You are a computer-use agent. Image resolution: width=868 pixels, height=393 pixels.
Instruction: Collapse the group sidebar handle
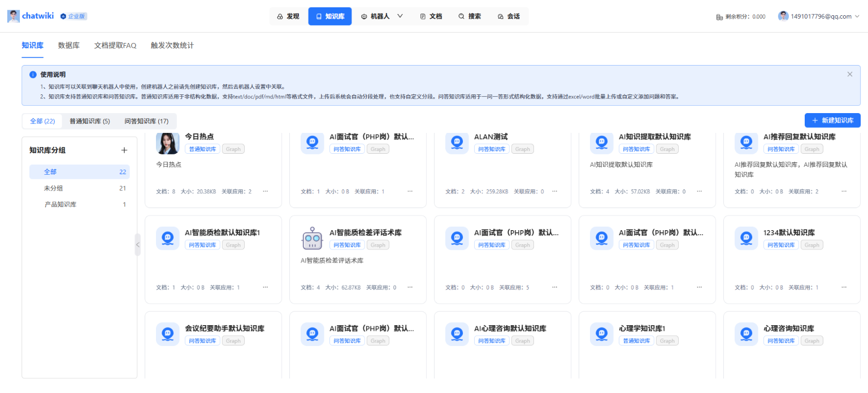[137, 245]
